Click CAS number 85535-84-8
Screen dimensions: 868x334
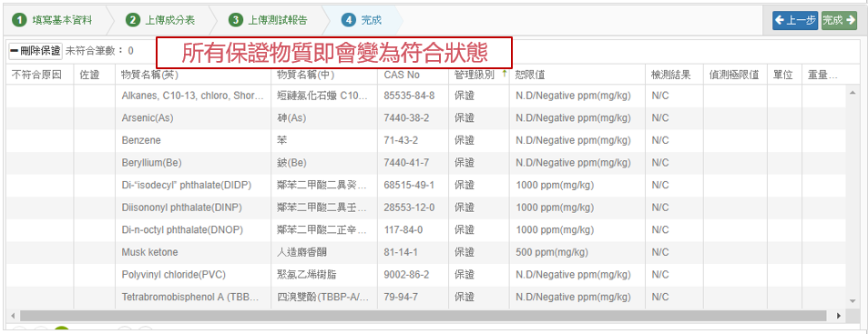point(409,96)
